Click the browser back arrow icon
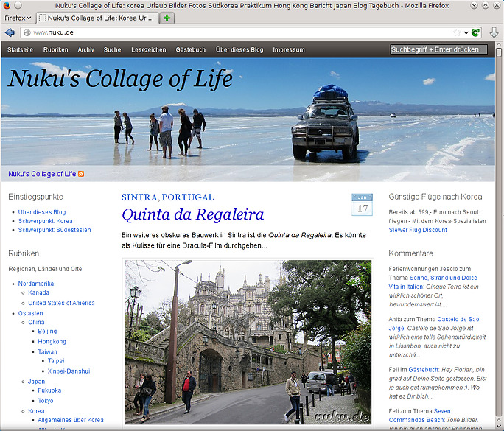 click(x=10, y=32)
